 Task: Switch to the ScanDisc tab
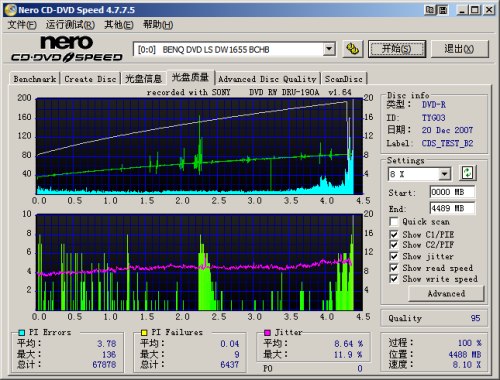[344, 79]
